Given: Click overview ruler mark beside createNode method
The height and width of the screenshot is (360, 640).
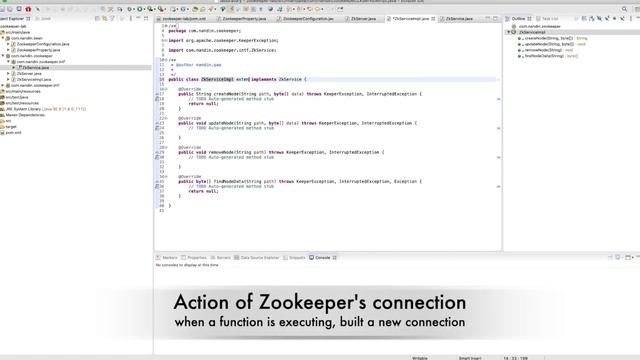Looking at the screenshot, I should coord(498,99).
